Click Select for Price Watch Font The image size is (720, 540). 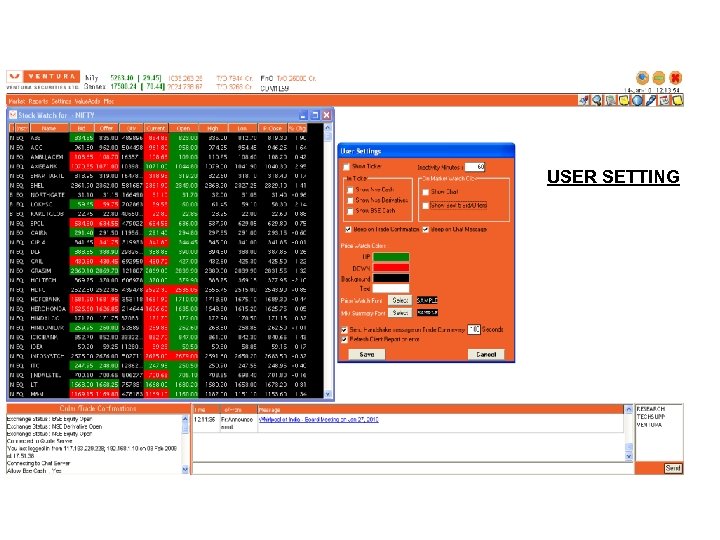[400, 300]
